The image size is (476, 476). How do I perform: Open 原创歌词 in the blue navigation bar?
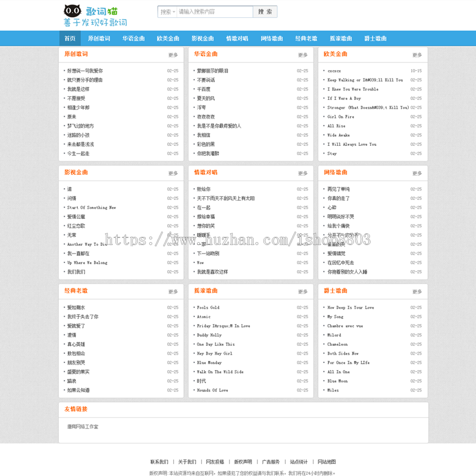99,39
